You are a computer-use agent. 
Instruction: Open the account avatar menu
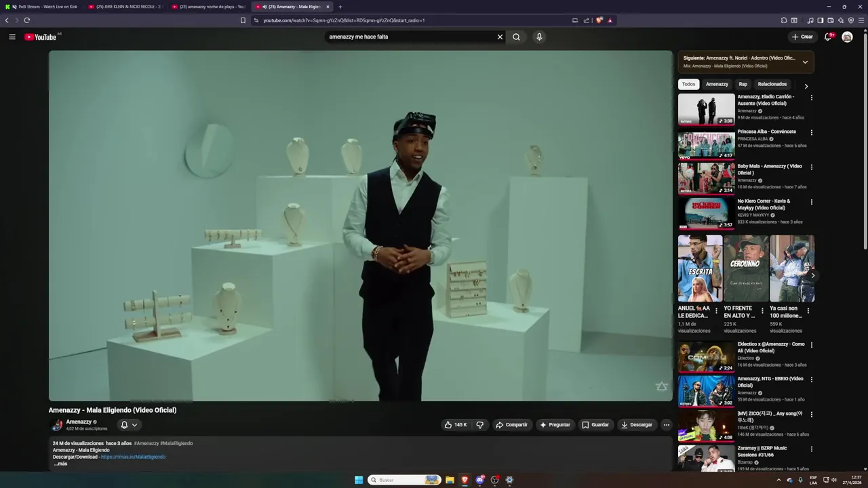tap(847, 37)
